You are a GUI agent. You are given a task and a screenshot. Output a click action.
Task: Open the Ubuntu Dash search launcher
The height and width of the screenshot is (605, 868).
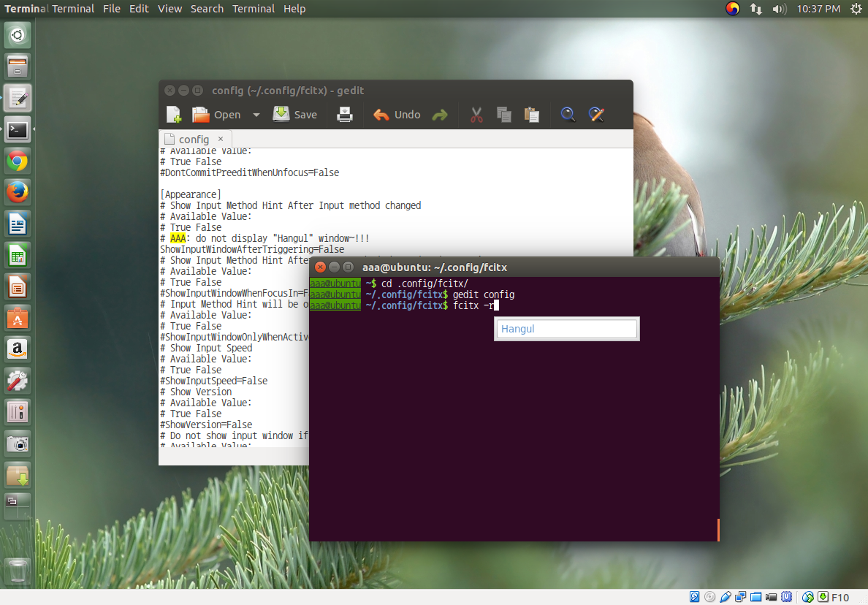17,35
